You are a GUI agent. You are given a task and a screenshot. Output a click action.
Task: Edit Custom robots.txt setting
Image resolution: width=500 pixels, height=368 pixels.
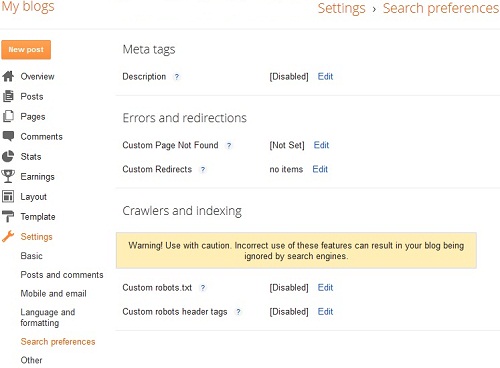coord(325,287)
